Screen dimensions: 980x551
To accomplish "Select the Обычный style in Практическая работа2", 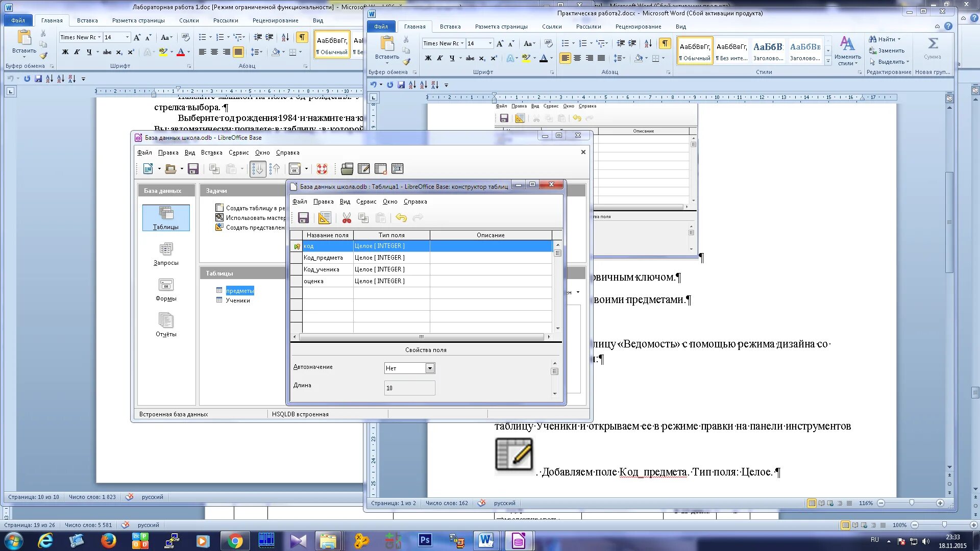I will (695, 51).
